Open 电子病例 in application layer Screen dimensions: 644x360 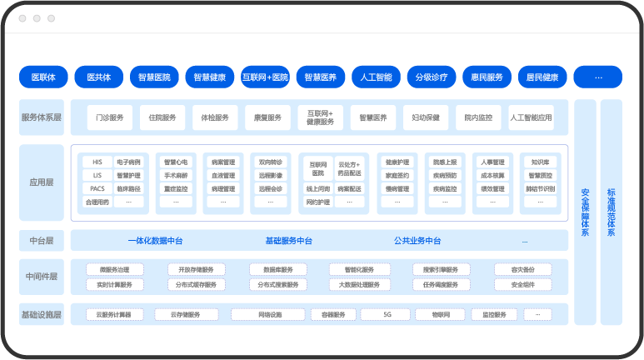[x=128, y=162]
